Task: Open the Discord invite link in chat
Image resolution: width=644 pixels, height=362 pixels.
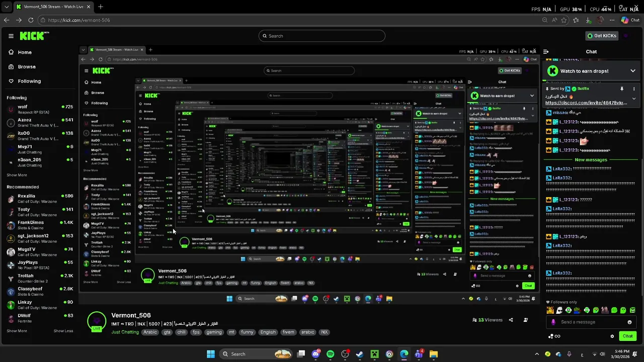Action: 586,103
